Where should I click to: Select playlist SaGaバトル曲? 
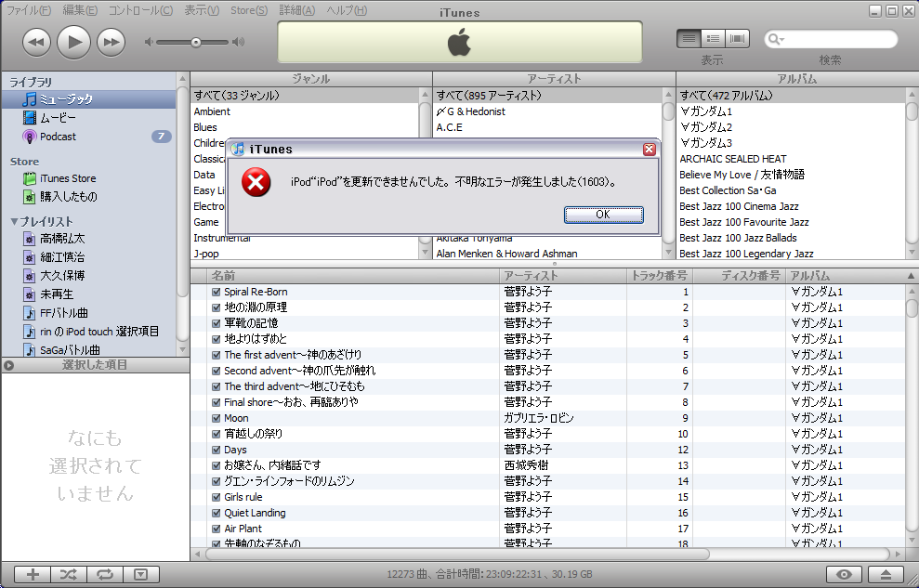88,349
